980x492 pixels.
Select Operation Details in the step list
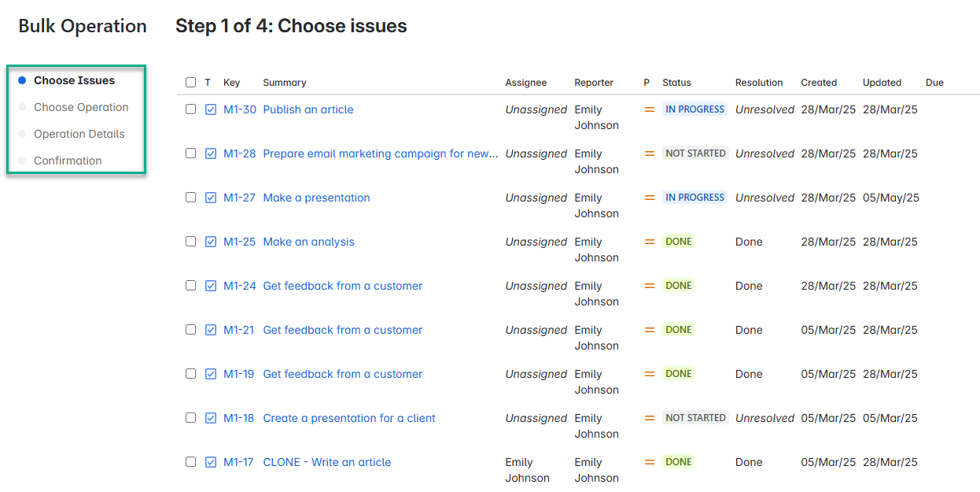pyautogui.click(x=79, y=134)
